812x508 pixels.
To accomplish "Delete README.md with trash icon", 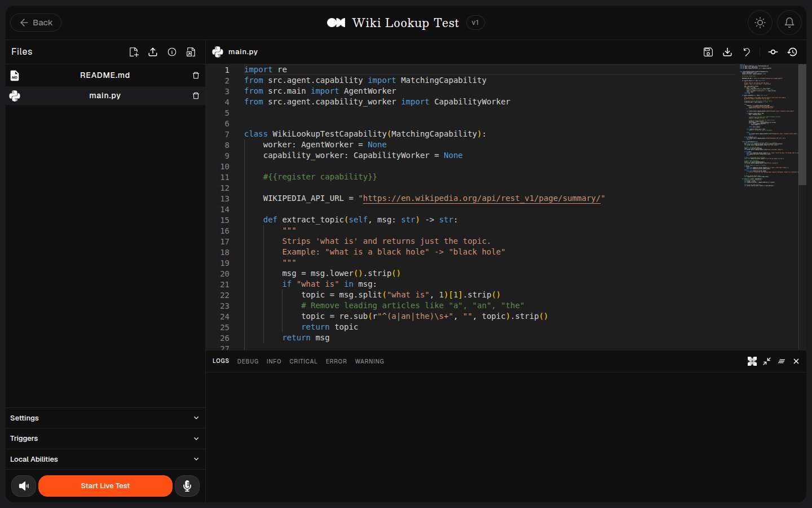I will (196, 75).
